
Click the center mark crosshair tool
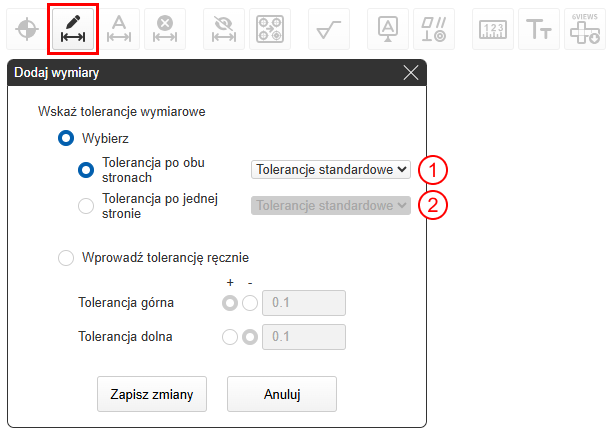point(26,28)
